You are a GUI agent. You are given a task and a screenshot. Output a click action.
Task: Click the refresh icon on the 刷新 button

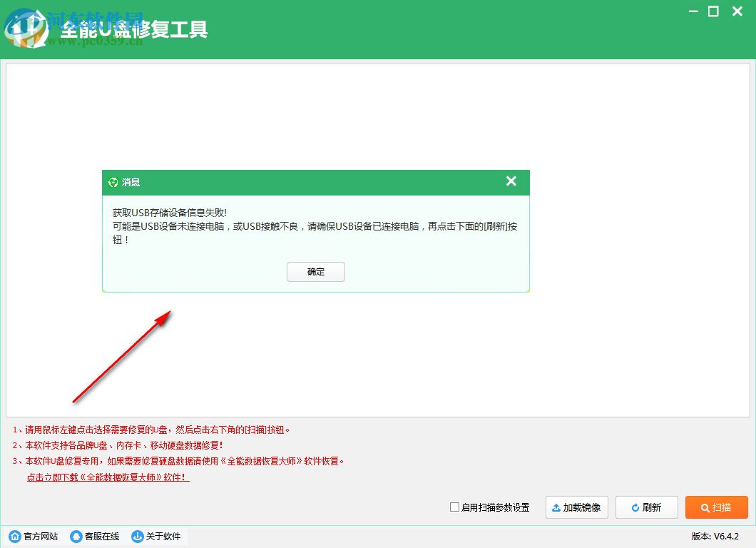pos(635,507)
